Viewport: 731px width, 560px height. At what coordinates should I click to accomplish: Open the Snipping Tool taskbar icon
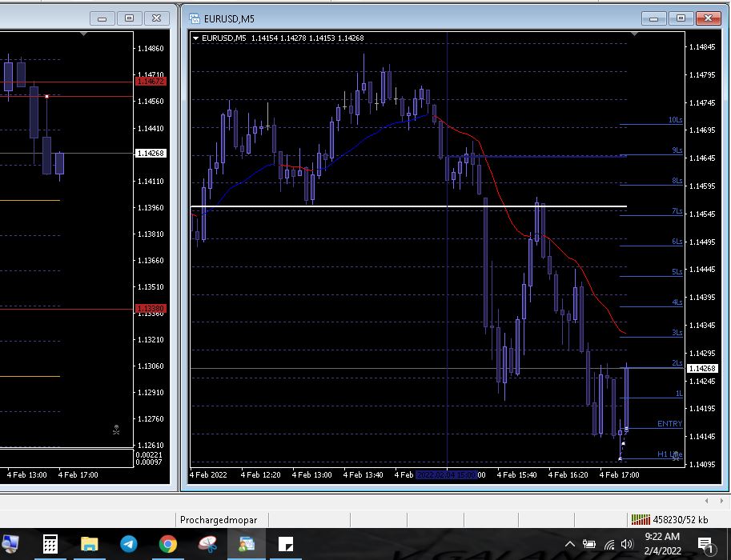(208, 544)
